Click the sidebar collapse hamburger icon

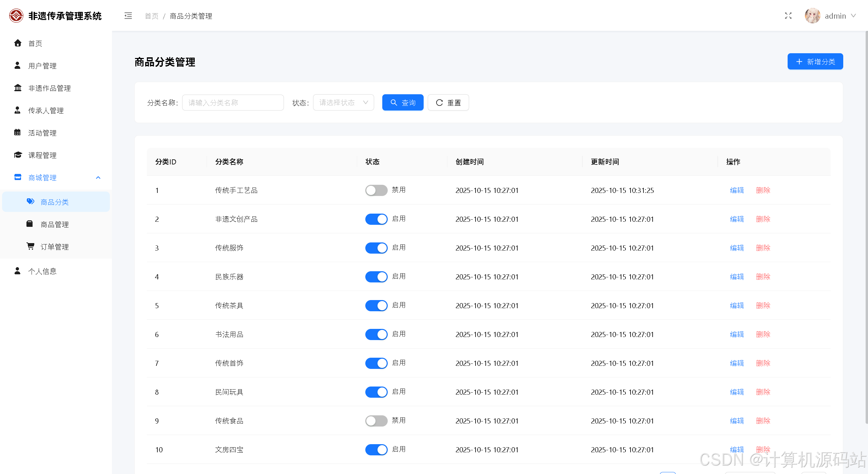[x=128, y=16]
